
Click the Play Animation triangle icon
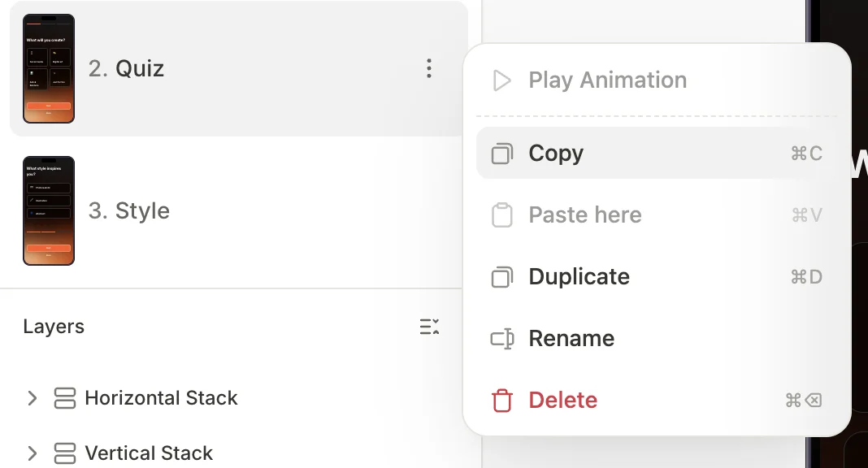point(502,80)
